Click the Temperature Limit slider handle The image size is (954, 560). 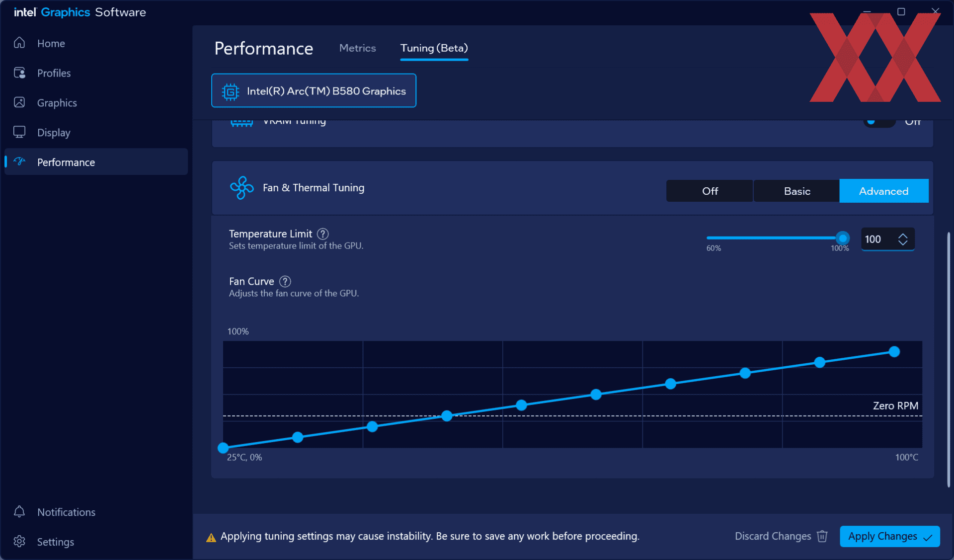click(x=842, y=239)
